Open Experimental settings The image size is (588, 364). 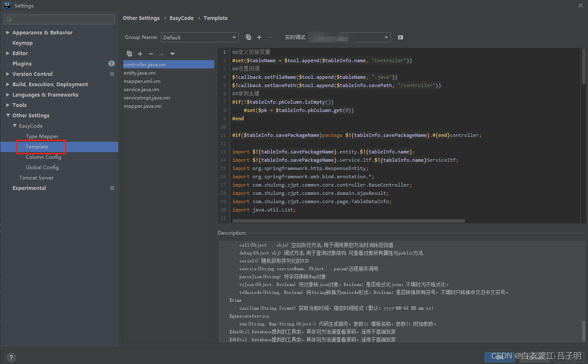[x=29, y=188]
